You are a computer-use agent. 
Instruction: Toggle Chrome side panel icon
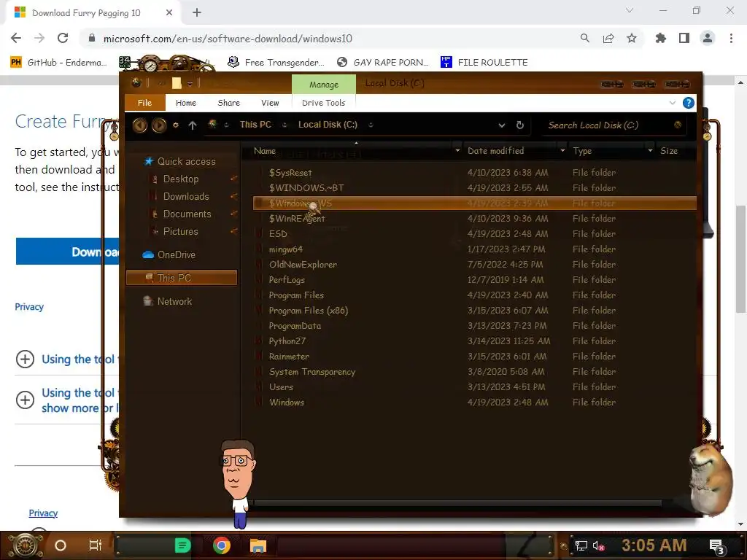click(684, 39)
